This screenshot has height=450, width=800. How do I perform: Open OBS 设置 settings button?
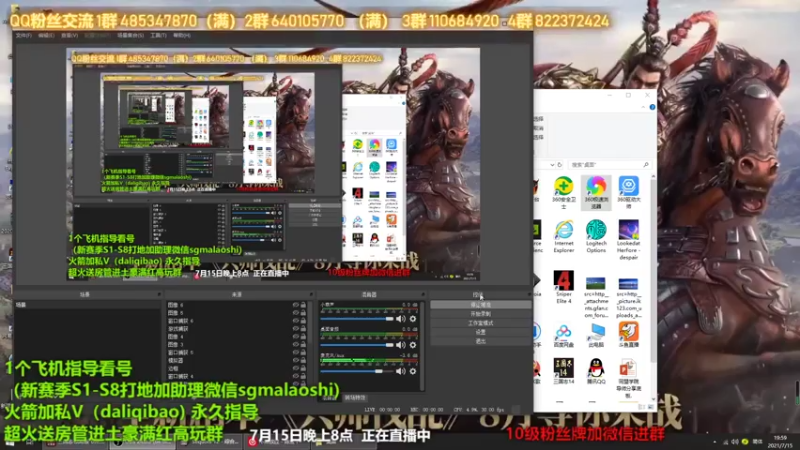pos(480,332)
